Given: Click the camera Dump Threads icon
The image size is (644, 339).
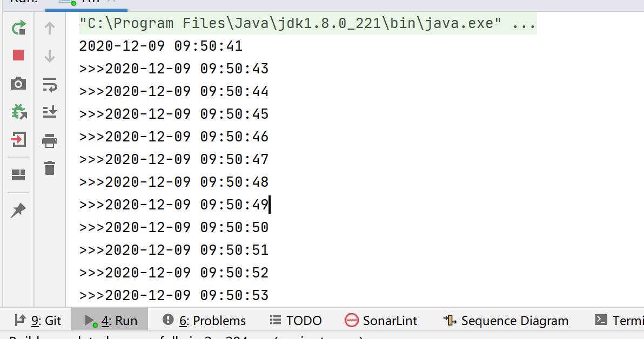Looking at the screenshot, I should point(18,84).
